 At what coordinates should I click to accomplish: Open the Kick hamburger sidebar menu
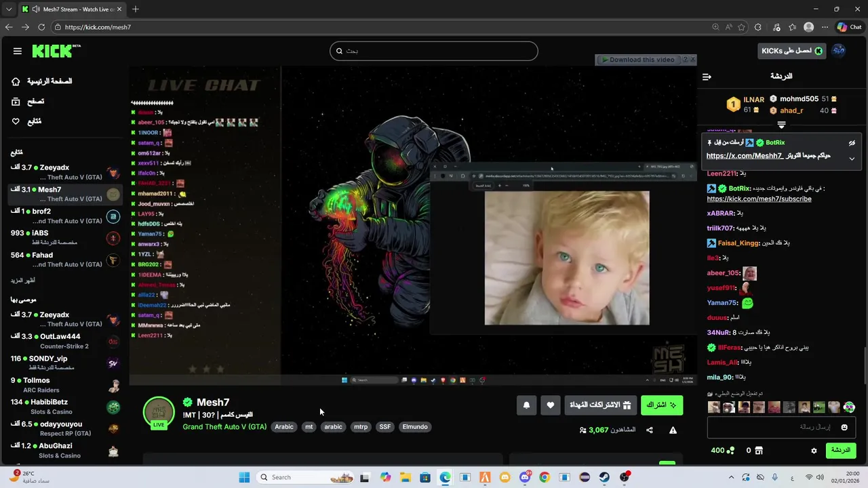[x=18, y=51]
